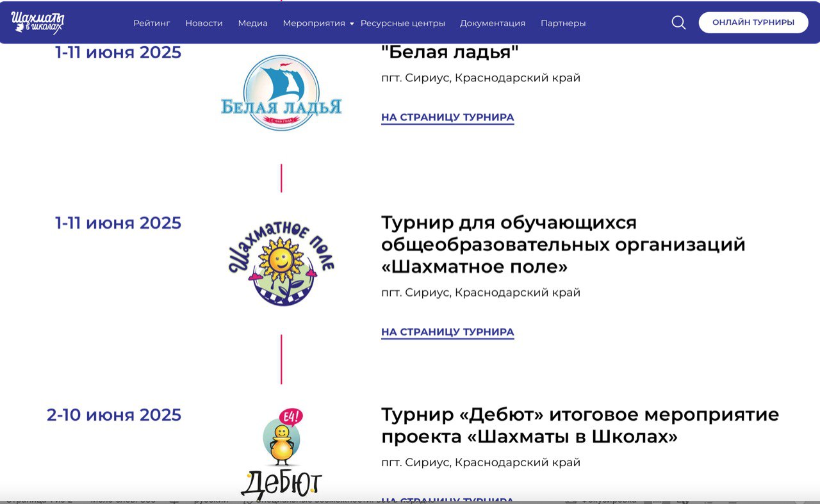Click the 1-11 июня 2025 date beside Шахматное поле
The image size is (820, 504).
click(119, 224)
